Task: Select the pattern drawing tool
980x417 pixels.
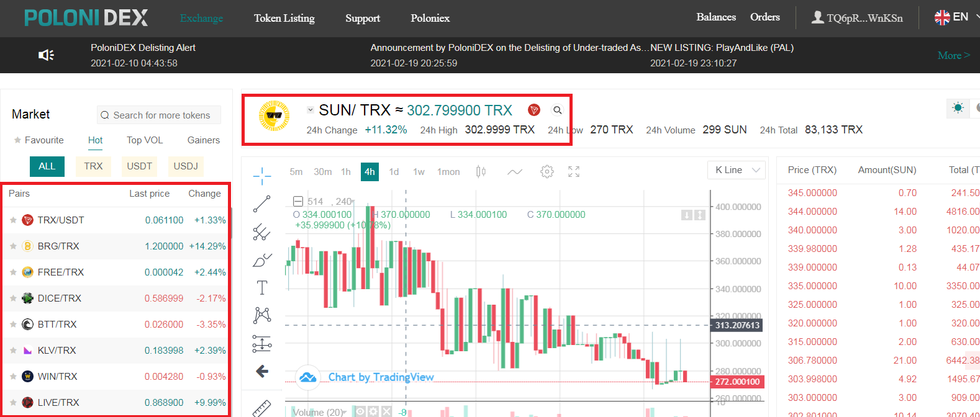Action: (262, 315)
